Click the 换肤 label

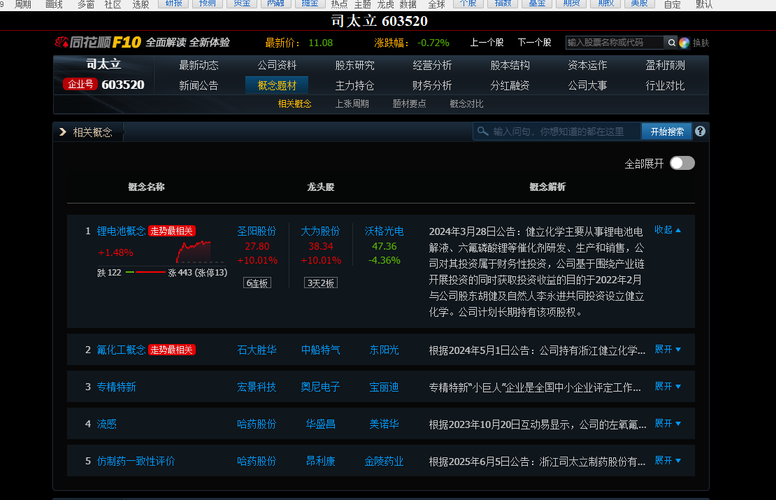[701, 43]
